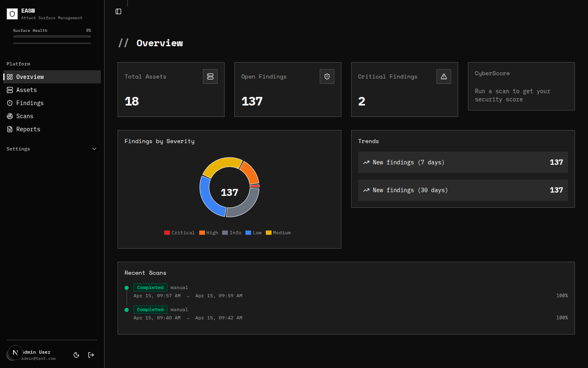Click the Reports document icon in sidebar
This screenshot has height=368, width=588.
(x=10, y=129)
